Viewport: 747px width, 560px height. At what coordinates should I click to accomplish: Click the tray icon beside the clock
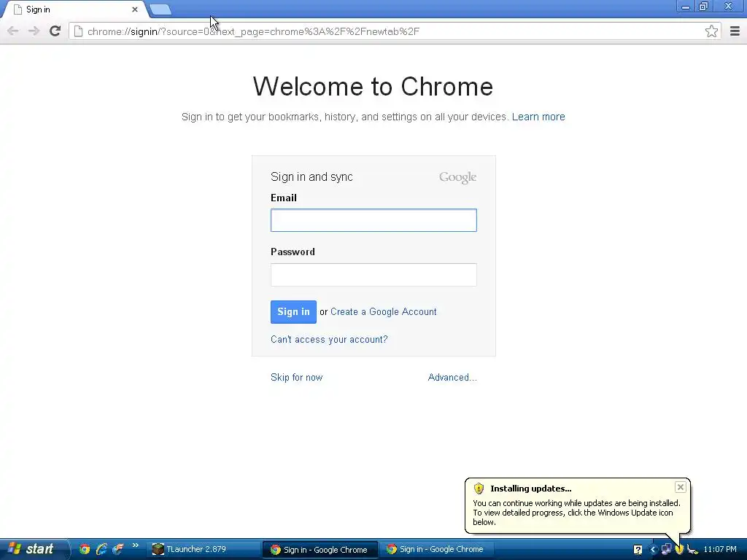tap(692, 550)
